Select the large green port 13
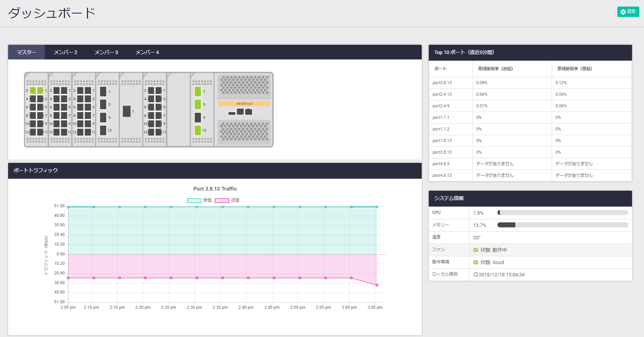This screenshot has width=644, height=337. pyautogui.click(x=198, y=130)
